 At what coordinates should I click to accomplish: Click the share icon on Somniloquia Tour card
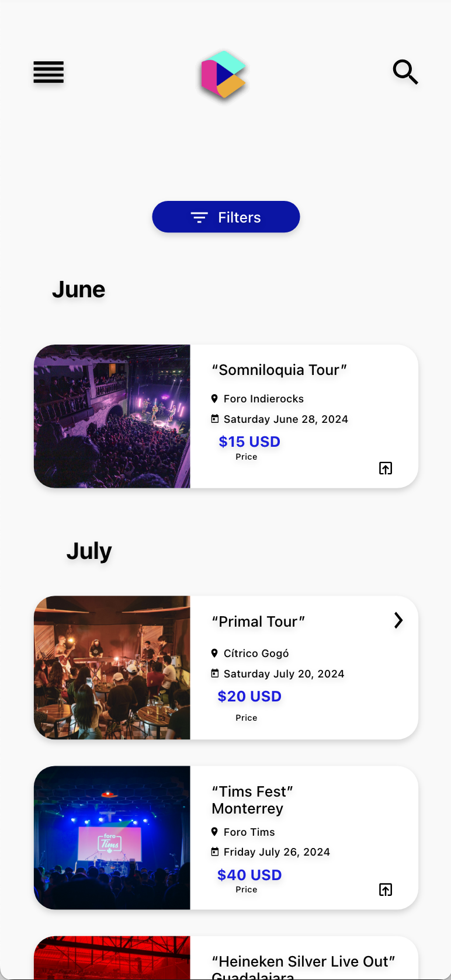coord(386,468)
